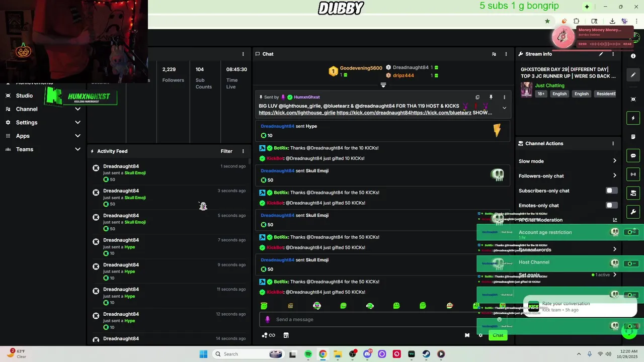
Task: Open chat settings gear icon
Action: click(480, 335)
